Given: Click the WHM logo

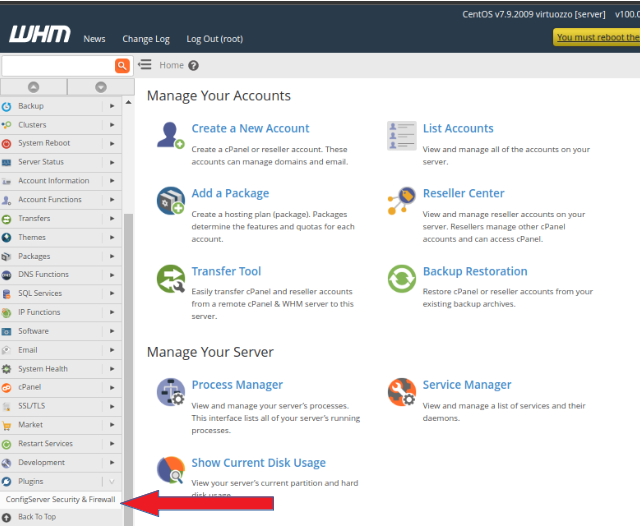Looking at the screenshot, I should coord(40,34).
